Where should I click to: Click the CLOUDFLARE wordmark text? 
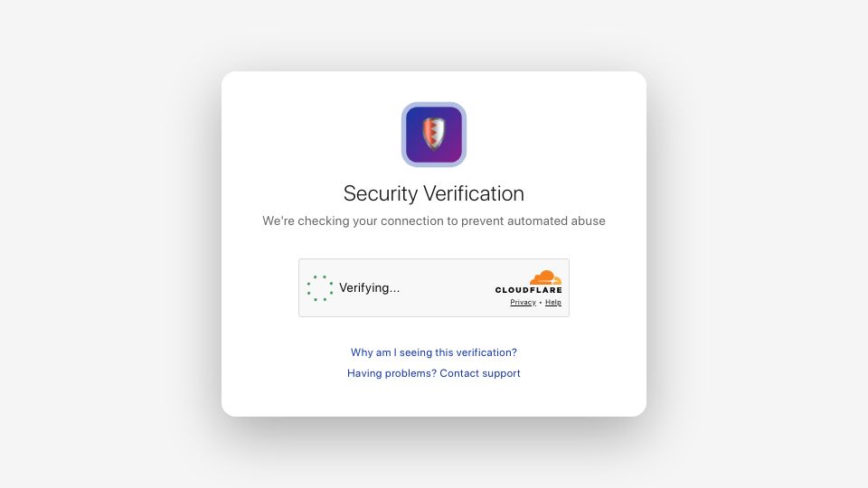pos(528,290)
